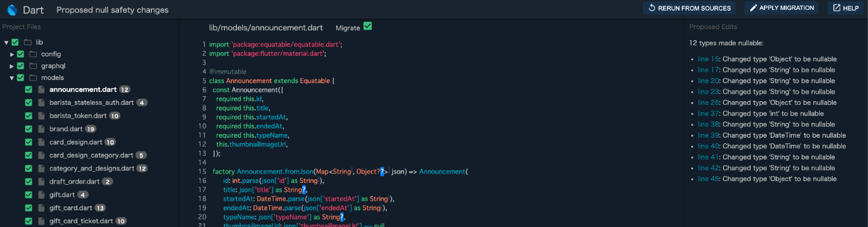
Task: Uncheck barista_stateless_auth.dart checkbox
Action: [29, 102]
